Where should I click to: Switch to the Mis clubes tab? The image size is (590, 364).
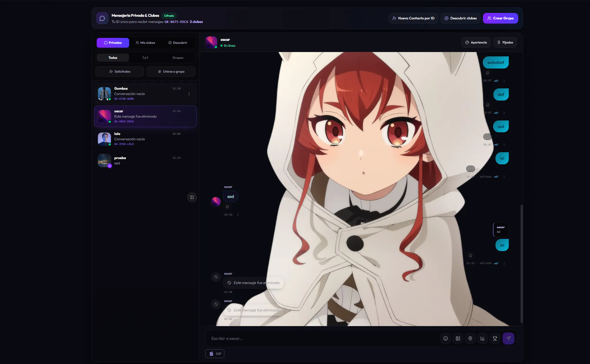[x=145, y=43]
